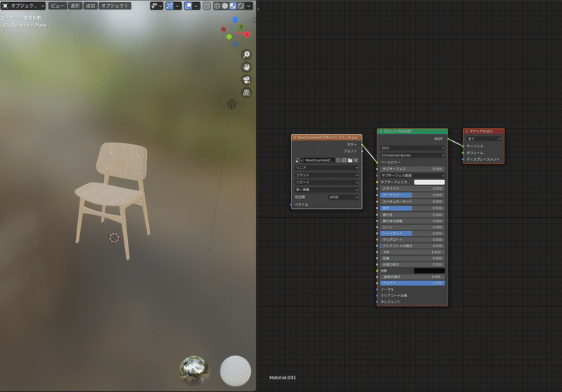Select solid viewport shading
562x392 pixels.
click(x=225, y=6)
